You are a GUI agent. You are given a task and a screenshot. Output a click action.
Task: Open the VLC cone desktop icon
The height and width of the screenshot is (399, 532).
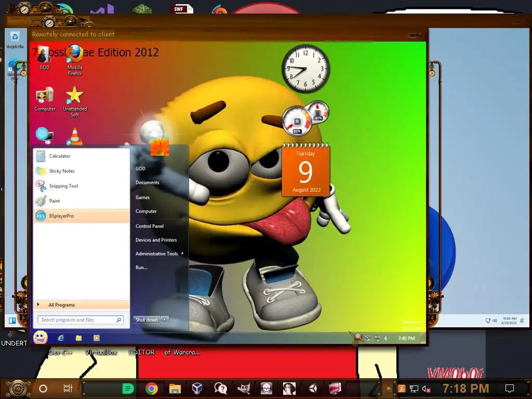tap(75, 137)
